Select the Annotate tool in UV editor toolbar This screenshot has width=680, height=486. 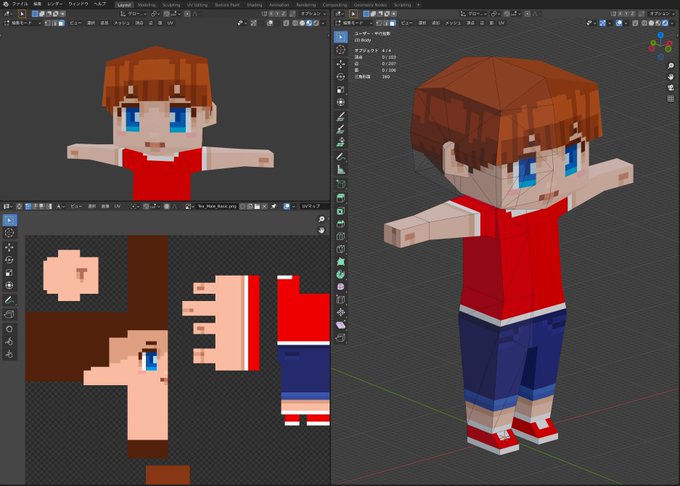tap(9, 300)
